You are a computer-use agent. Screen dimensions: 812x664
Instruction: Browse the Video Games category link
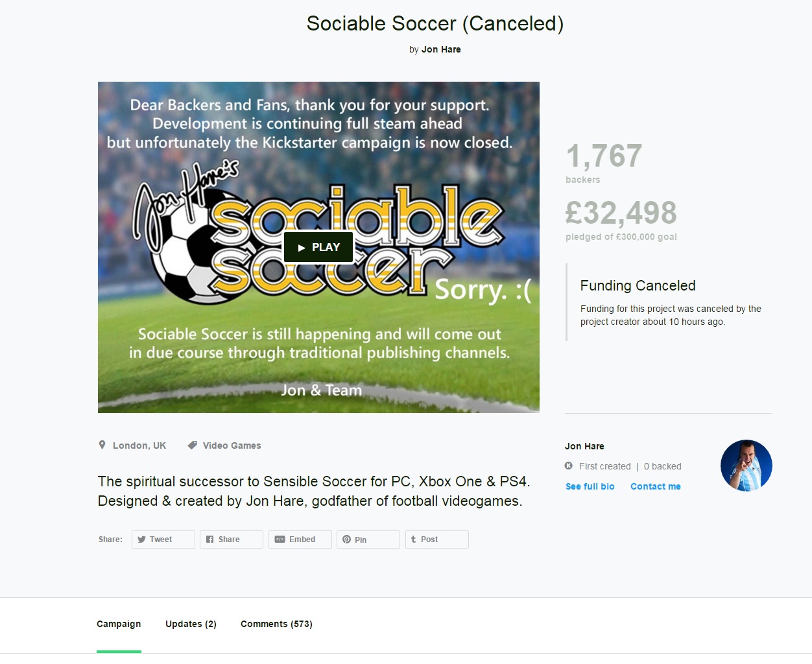click(x=232, y=445)
